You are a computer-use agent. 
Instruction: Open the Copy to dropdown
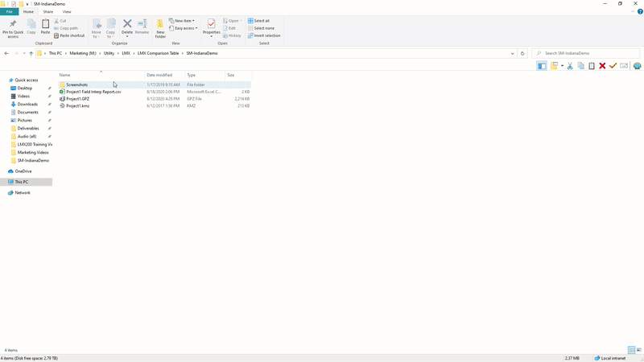click(110, 29)
